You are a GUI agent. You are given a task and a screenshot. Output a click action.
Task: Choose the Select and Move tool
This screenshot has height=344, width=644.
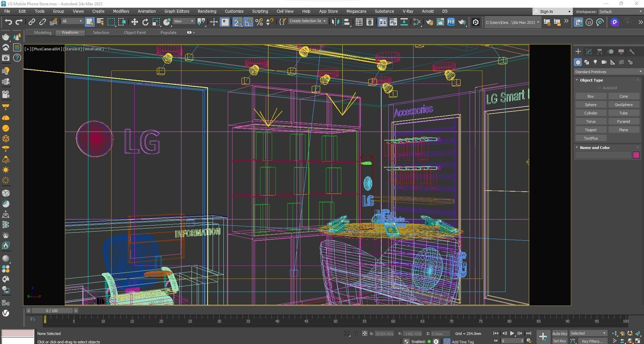pyautogui.click(x=134, y=22)
